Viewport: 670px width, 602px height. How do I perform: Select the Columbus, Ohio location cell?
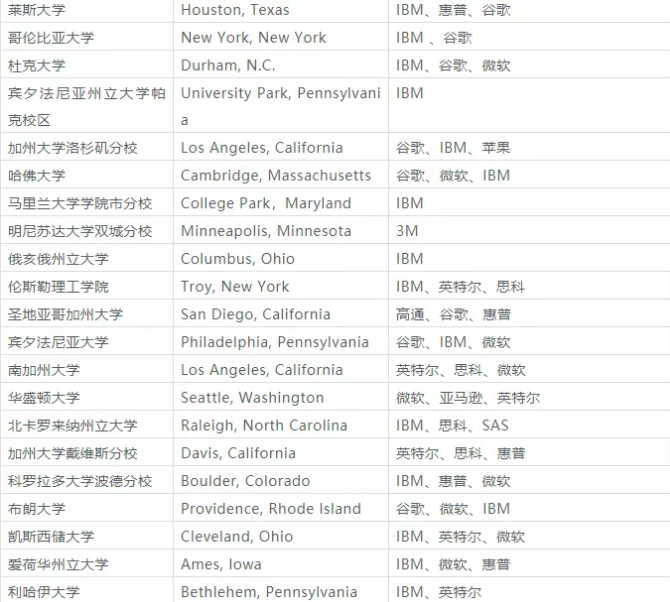(x=238, y=259)
